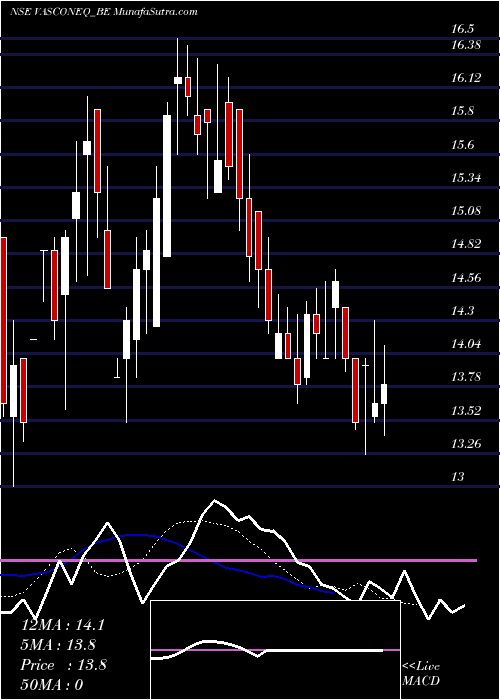Image resolution: width=500 pixels, height=700 pixels.
Task: Click the 5MA : 13.8 reading
Action: point(58,645)
